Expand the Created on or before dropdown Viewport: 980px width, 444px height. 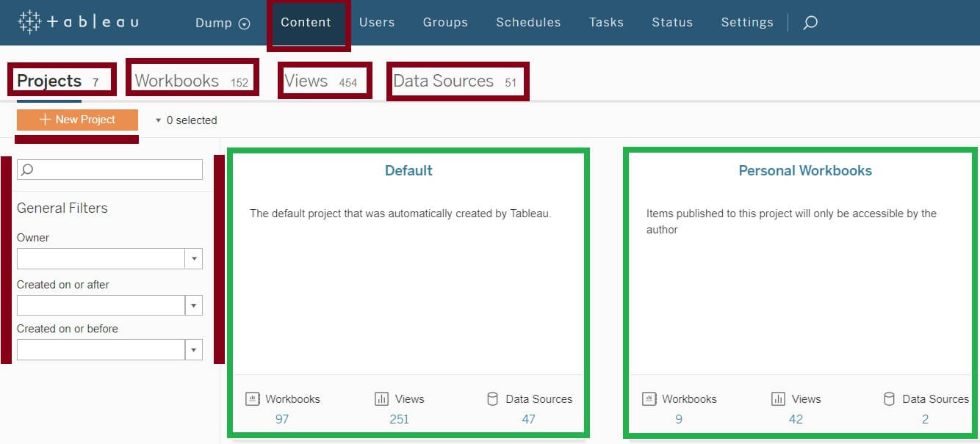194,350
